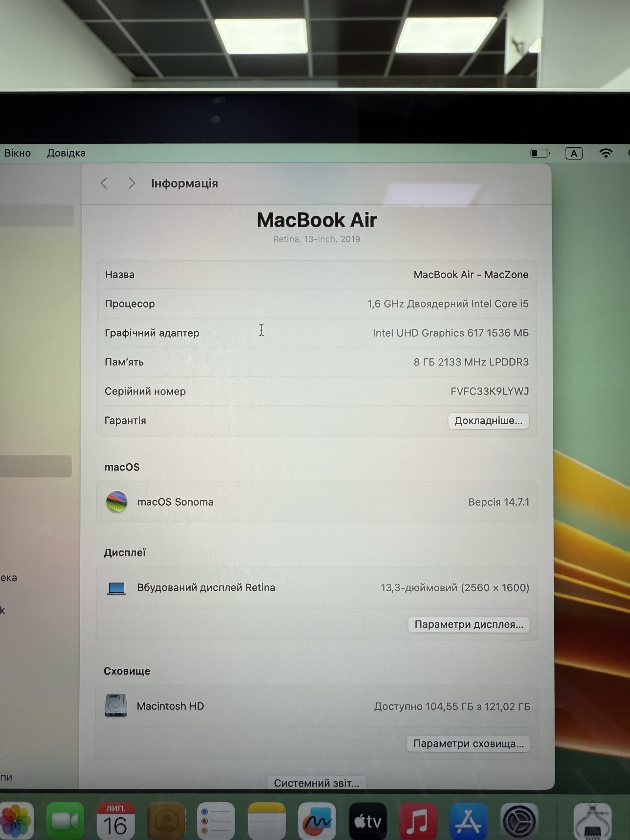630x840 pixels.
Task: Click the Пам'ять row label
Action: tap(124, 362)
